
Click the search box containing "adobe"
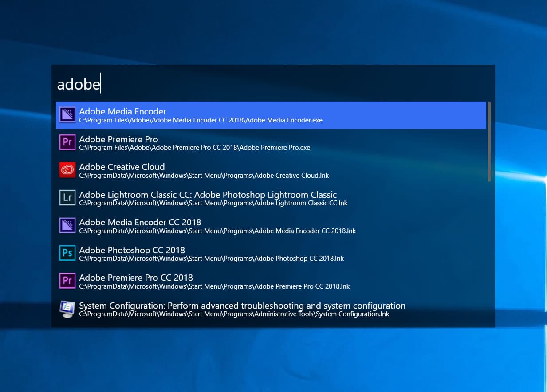tap(266, 84)
